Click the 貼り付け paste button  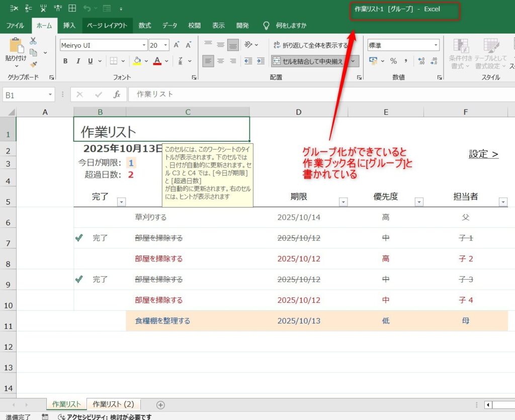(16, 52)
